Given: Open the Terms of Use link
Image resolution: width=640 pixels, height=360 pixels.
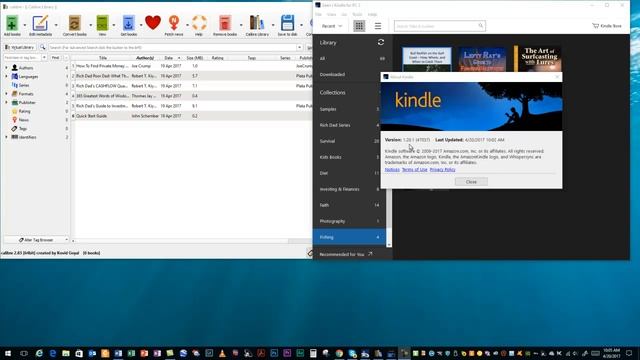Looking at the screenshot, I should pos(414,169).
